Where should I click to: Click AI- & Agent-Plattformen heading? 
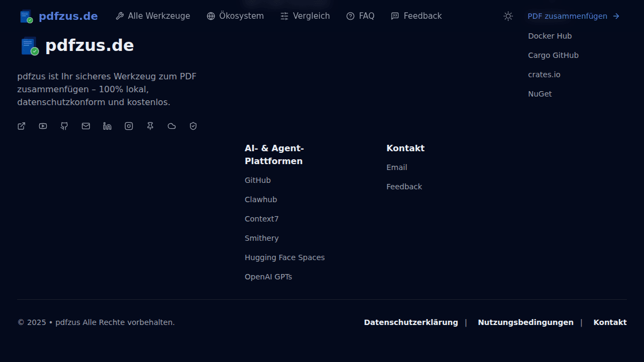tap(274, 154)
